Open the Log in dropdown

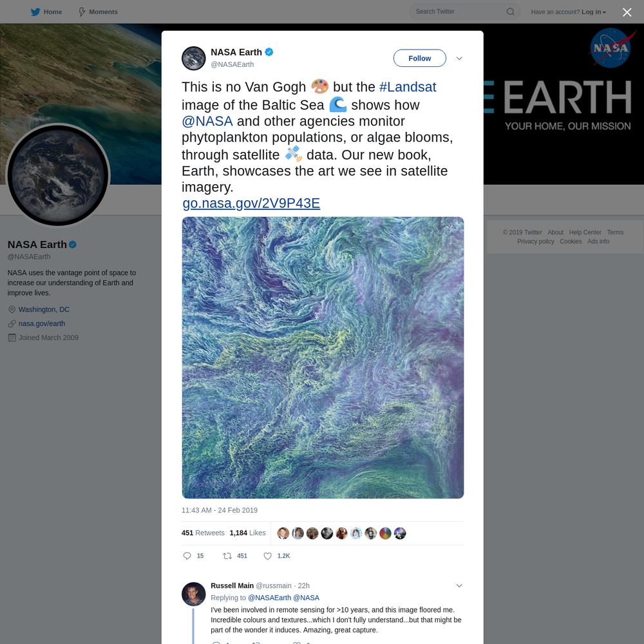point(594,12)
